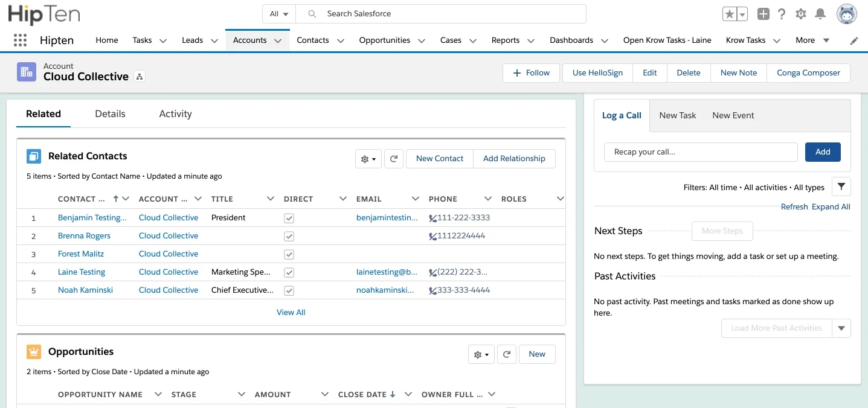868x408 pixels.
Task: Open the Email column menu chevron
Action: click(416, 199)
